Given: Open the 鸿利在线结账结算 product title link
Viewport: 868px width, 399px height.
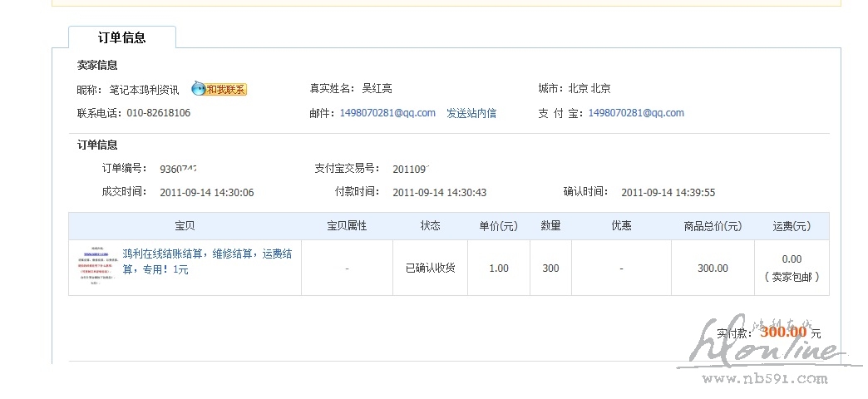Looking at the screenshot, I should click(x=207, y=261).
